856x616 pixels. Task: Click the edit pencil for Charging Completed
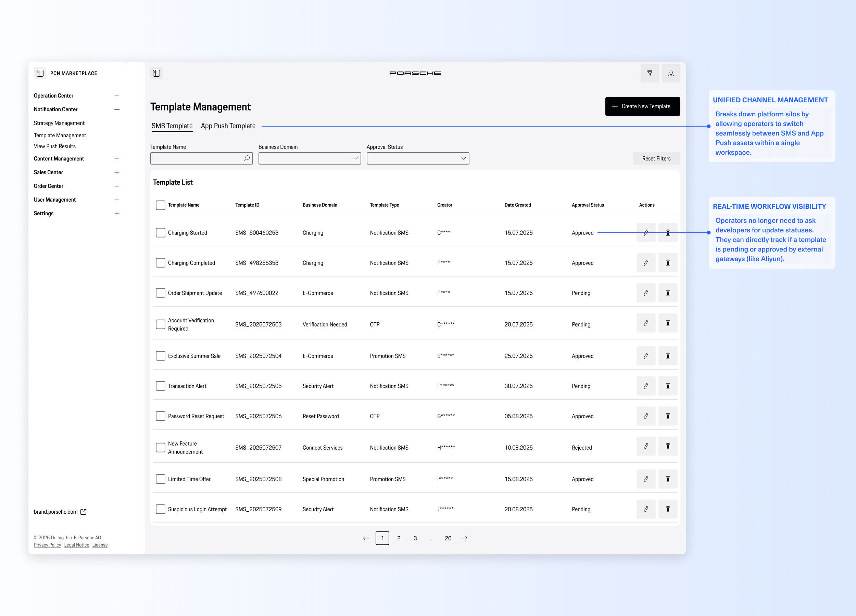646,263
